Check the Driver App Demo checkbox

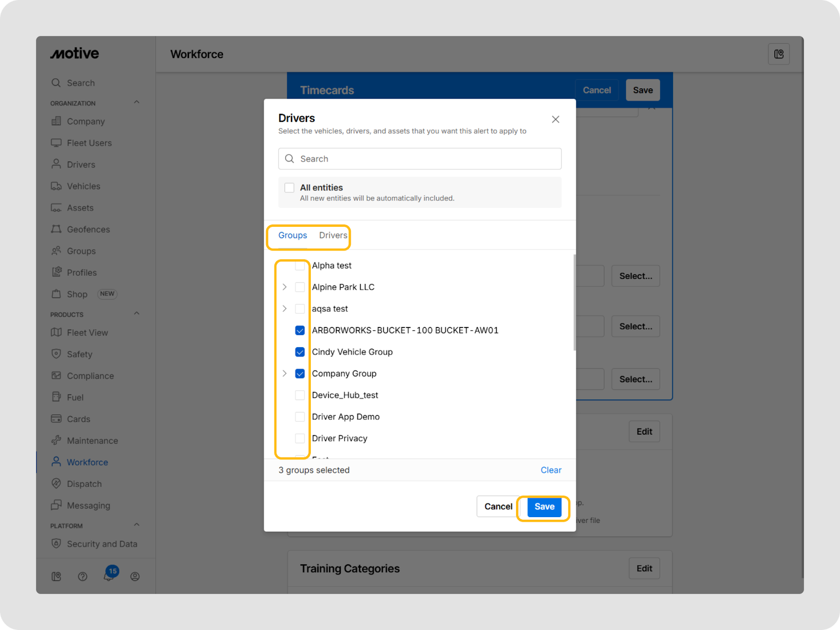[x=300, y=417]
